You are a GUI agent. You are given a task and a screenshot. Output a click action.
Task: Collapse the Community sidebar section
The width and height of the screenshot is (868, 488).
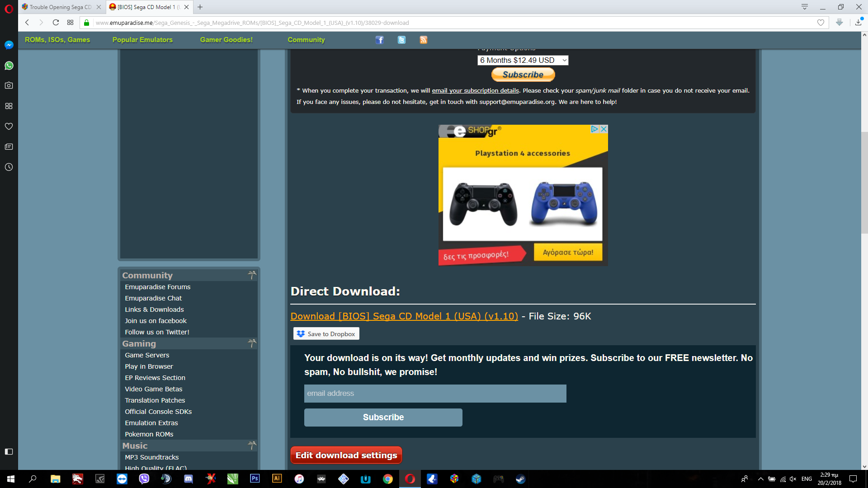click(x=252, y=275)
